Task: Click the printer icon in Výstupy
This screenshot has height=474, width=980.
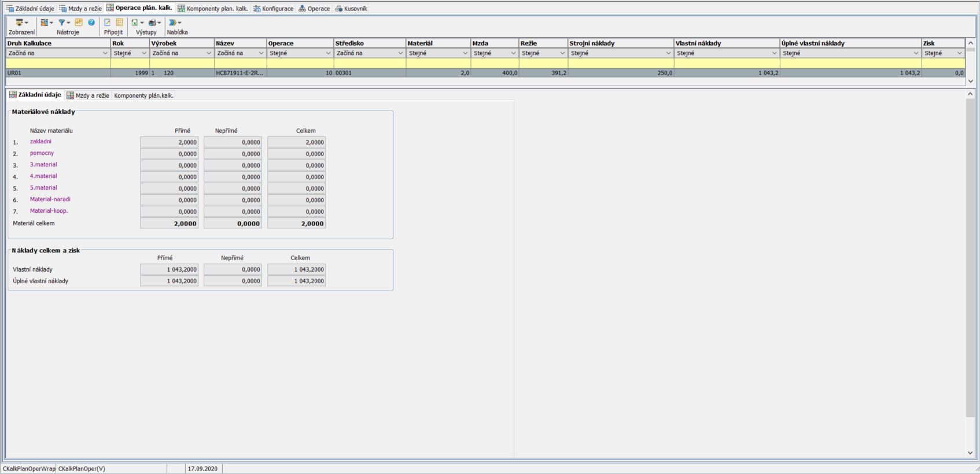Action: pos(153,23)
